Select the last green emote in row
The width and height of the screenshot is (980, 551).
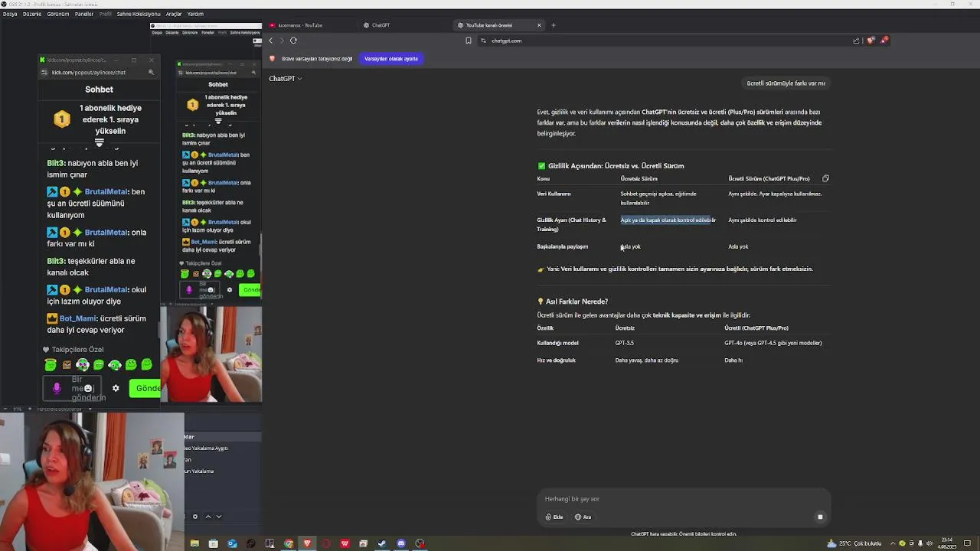click(x=147, y=365)
